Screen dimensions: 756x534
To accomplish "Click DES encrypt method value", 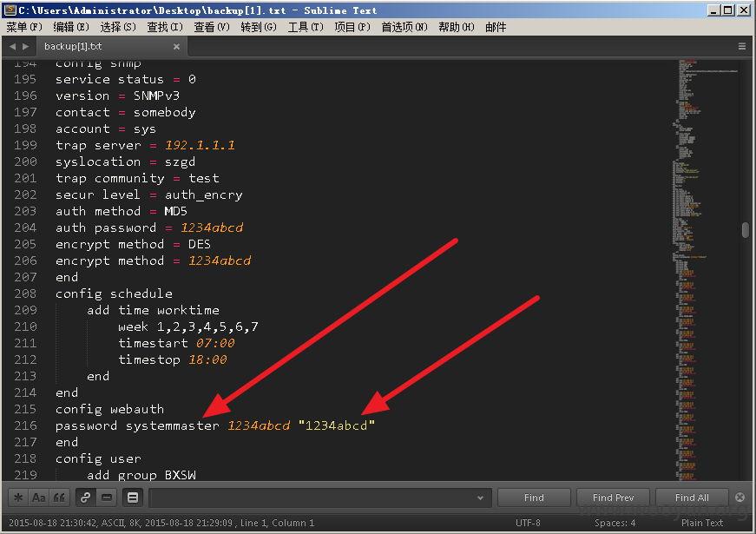I will tap(199, 244).
